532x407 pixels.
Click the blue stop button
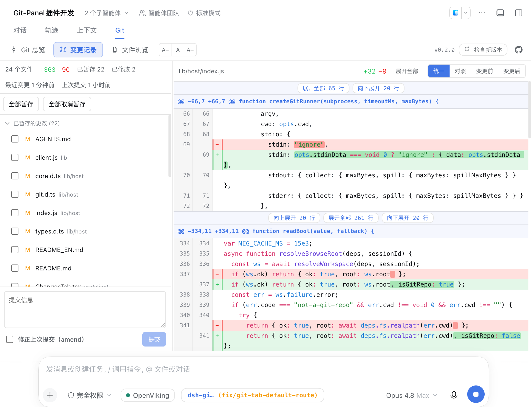coord(476,394)
